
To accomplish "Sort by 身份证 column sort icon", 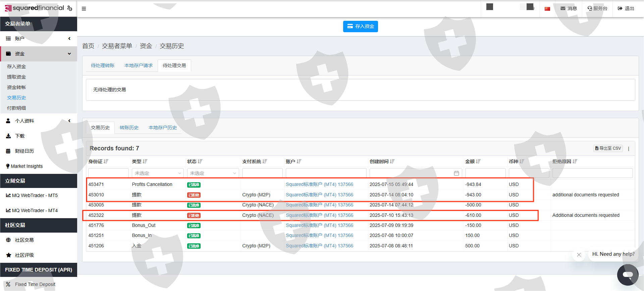I will tap(106, 161).
